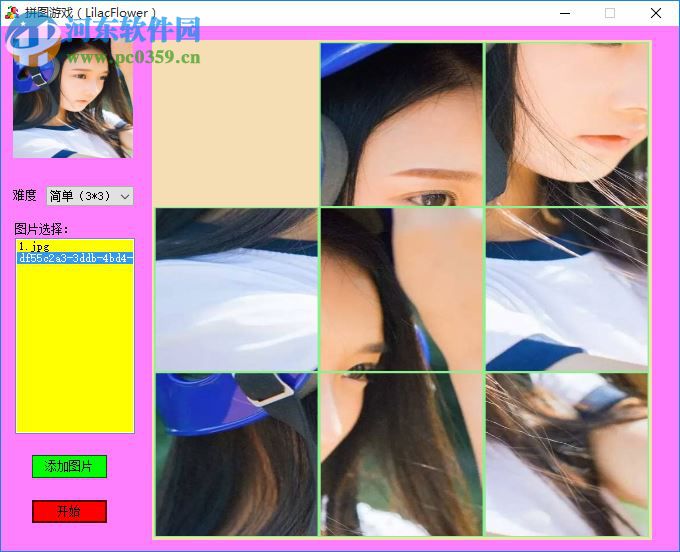The width and height of the screenshot is (680, 552).
Task: Open the difficulty dropdown showing 简单（3*3）
Action: 90,196
